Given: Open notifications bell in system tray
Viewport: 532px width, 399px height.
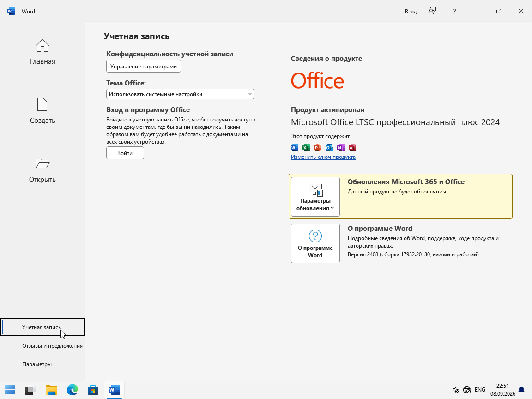Looking at the screenshot, I should click(x=521, y=390).
